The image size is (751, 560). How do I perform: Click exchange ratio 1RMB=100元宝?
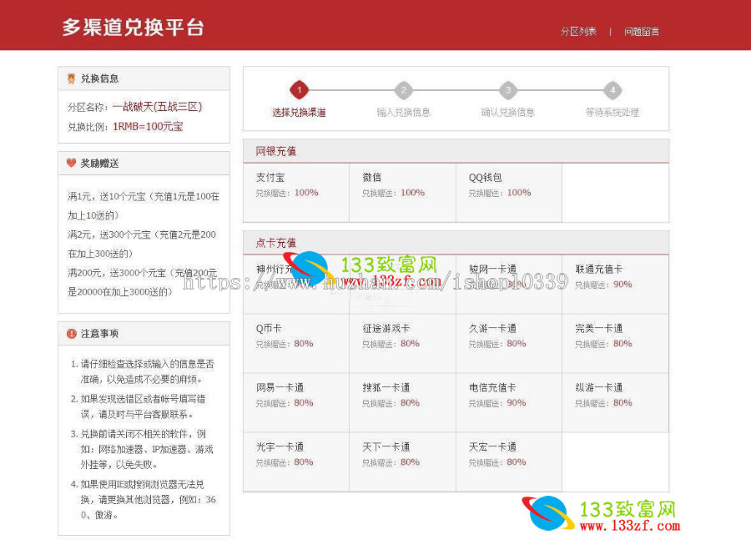(148, 127)
